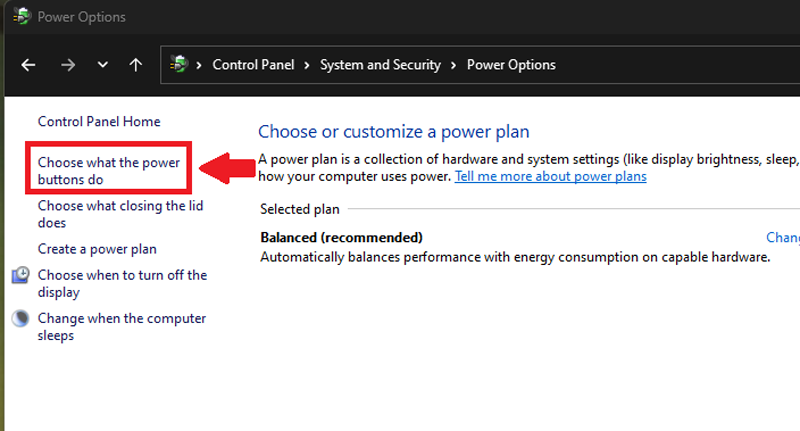This screenshot has width=800, height=431.
Task: Expand the chevron after Control Panel breadcrumb
Action: point(308,65)
